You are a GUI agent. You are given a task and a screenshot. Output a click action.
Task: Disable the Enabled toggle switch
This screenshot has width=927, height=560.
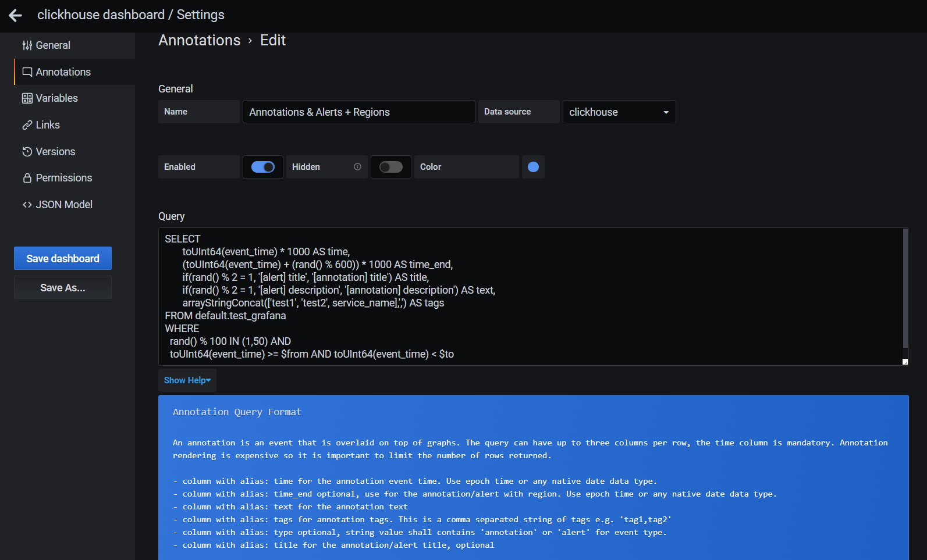pyautogui.click(x=263, y=167)
